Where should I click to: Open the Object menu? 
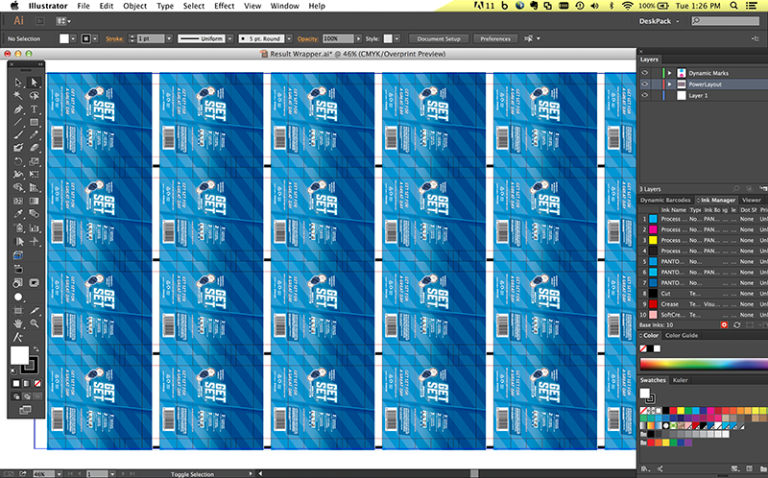[135, 6]
